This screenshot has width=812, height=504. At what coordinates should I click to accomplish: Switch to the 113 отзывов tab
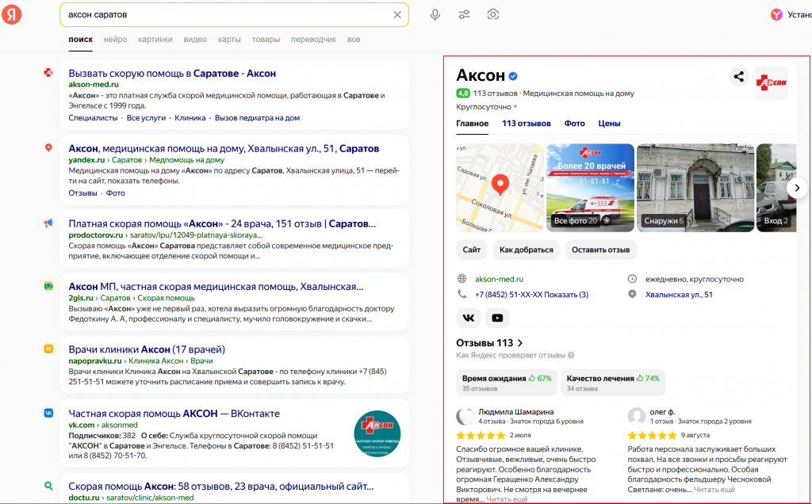click(527, 123)
